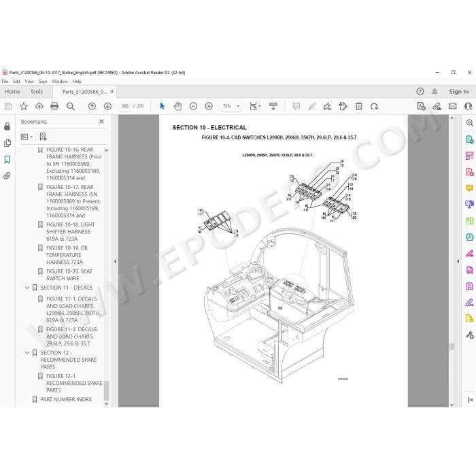
Task: Open the Edit menu
Action: [16, 82]
